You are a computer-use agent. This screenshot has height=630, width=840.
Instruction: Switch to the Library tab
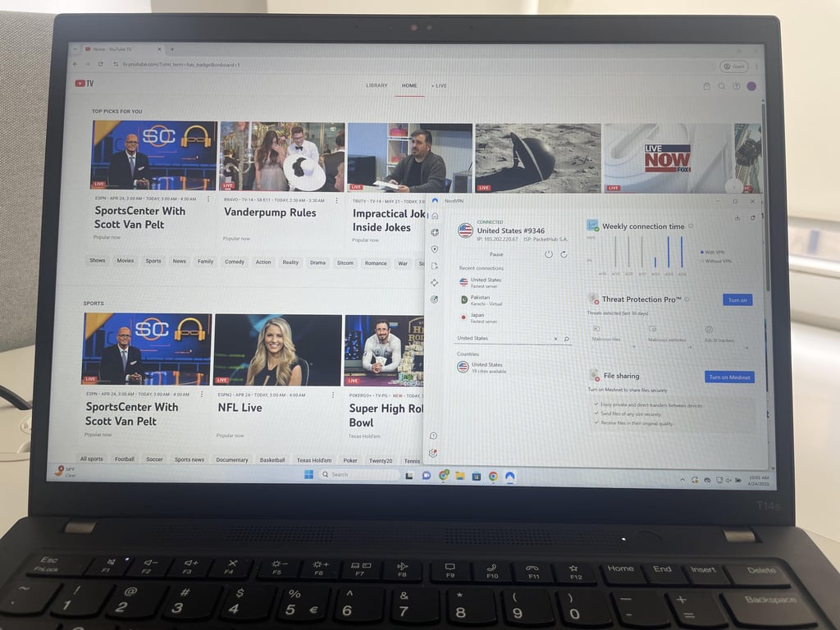pos(377,85)
